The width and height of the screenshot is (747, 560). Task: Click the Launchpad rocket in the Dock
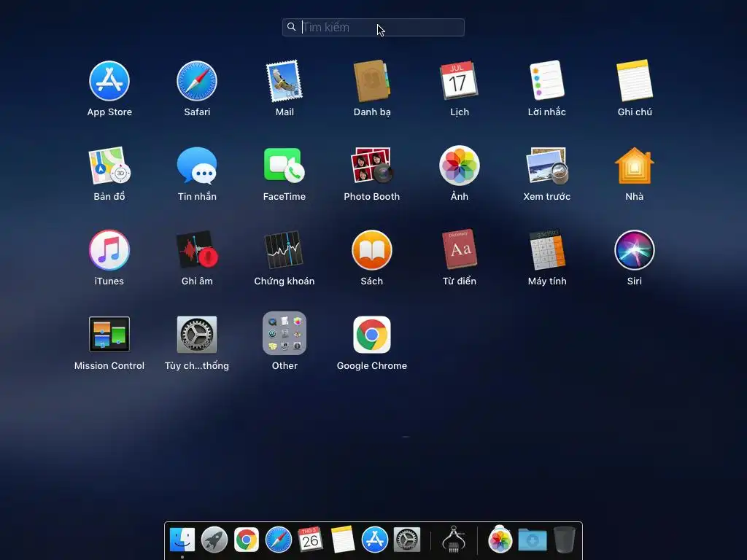[214, 540]
